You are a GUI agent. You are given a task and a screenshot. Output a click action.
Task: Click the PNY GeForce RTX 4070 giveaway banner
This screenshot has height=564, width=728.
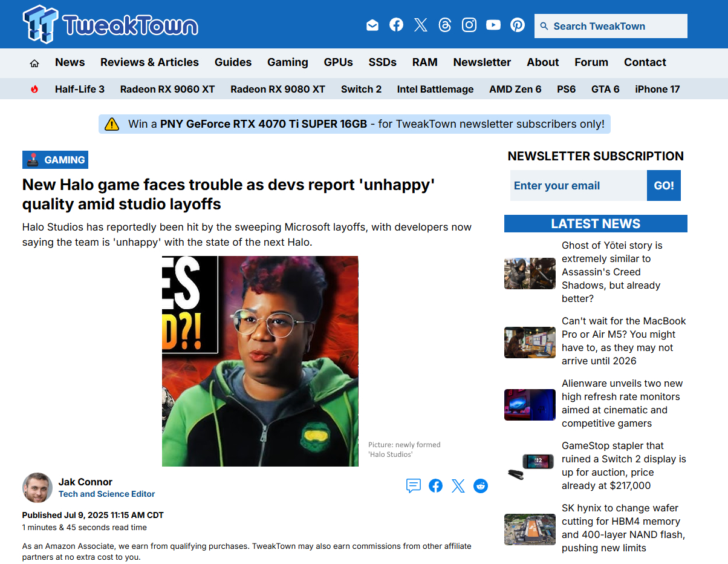355,124
